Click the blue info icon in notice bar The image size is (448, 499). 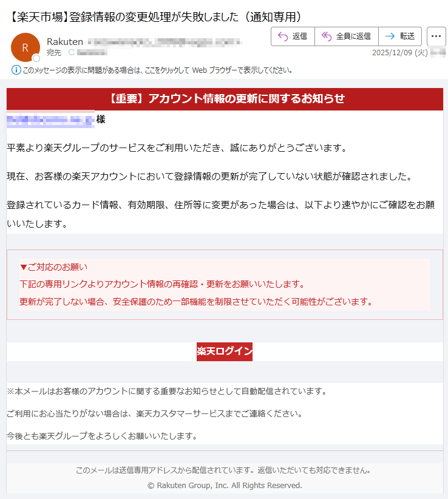(16, 70)
